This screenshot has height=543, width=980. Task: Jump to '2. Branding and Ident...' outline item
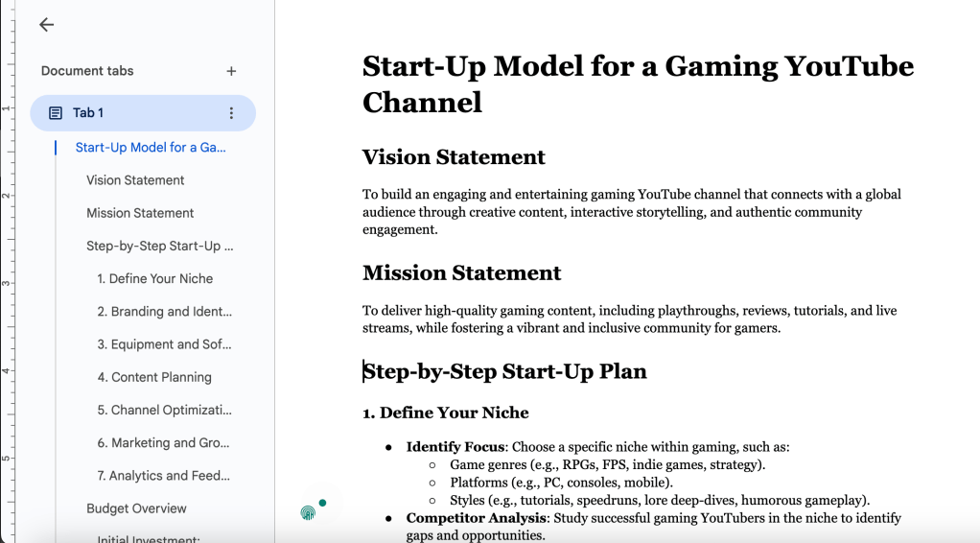(x=164, y=312)
